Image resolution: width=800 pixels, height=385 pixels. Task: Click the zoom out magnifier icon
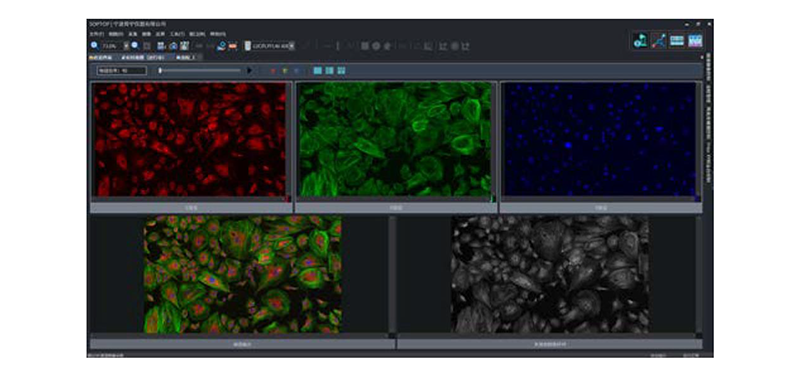click(x=135, y=46)
